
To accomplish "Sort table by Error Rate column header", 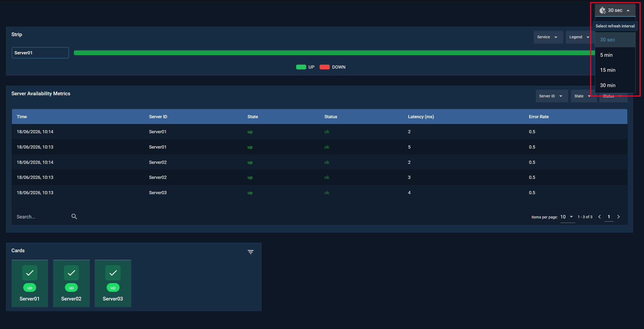I will pos(539,117).
